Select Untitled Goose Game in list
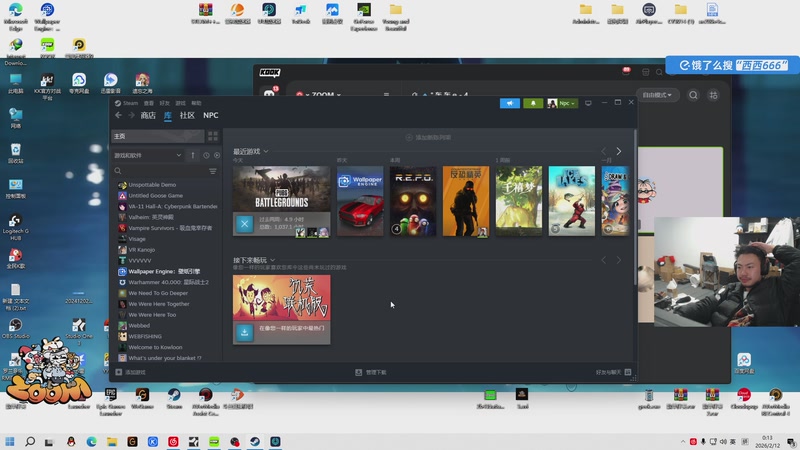This screenshot has height=450, width=800. [156, 195]
